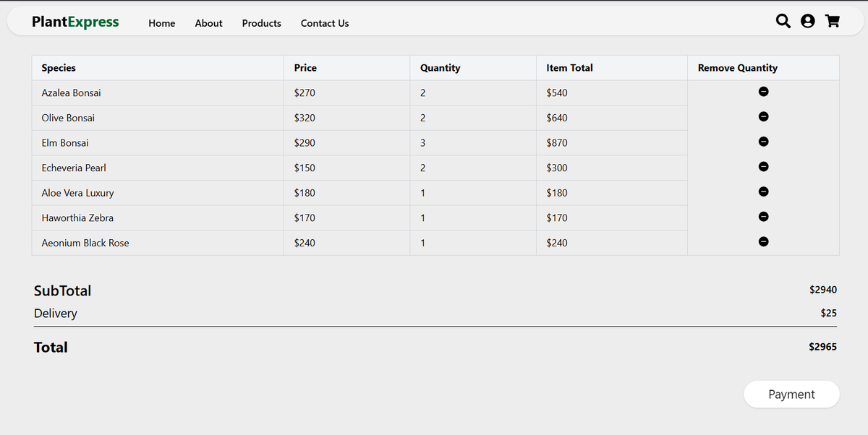Remove one Aloe Vera Luxury
The image size is (868, 435).
763,191
